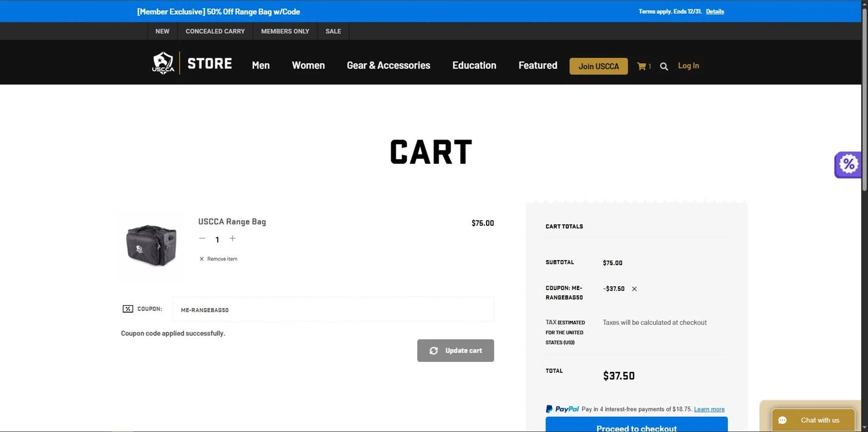Screen dimensions: 868x432
Task: Open the USCCA Range Bag product title
Action: click(232, 222)
